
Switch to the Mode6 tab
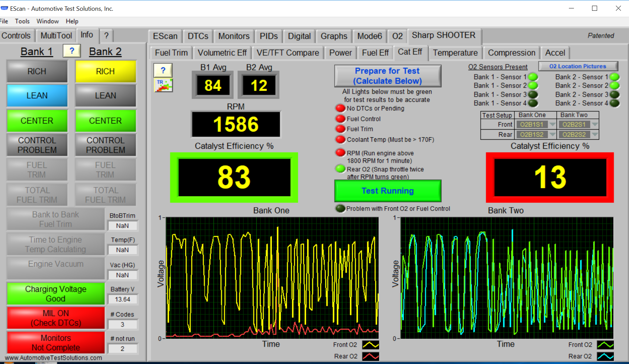(369, 36)
